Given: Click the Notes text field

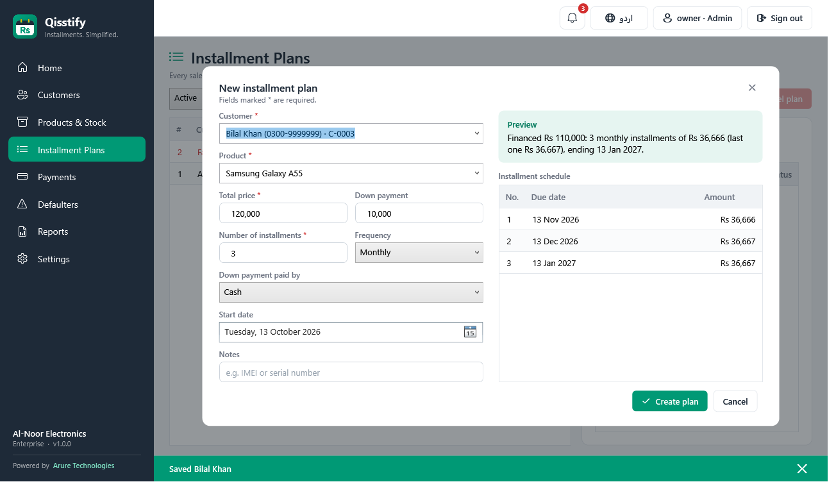Looking at the screenshot, I should click(351, 372).
